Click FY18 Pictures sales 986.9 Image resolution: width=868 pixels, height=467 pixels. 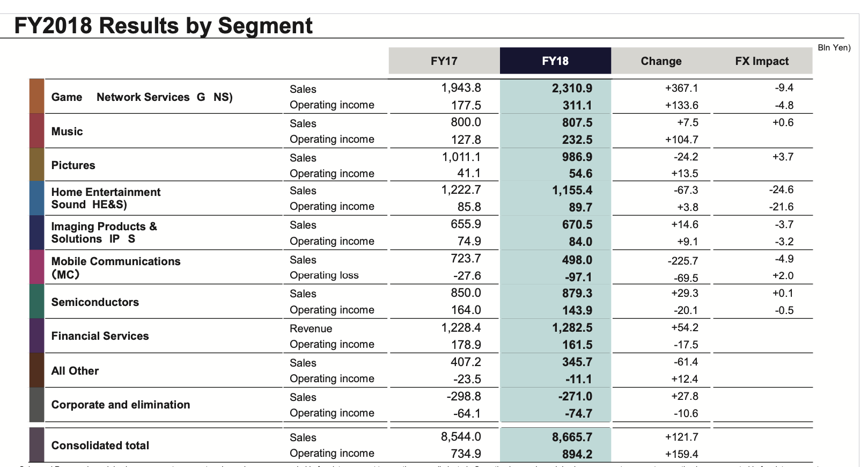click(x=577, y=157)
